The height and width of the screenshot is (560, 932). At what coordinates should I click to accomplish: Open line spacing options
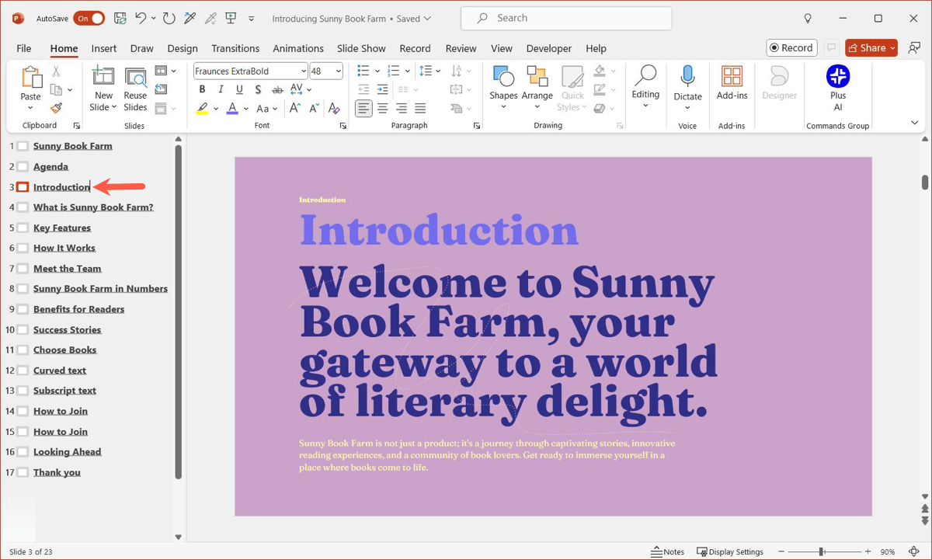point(426,71)
